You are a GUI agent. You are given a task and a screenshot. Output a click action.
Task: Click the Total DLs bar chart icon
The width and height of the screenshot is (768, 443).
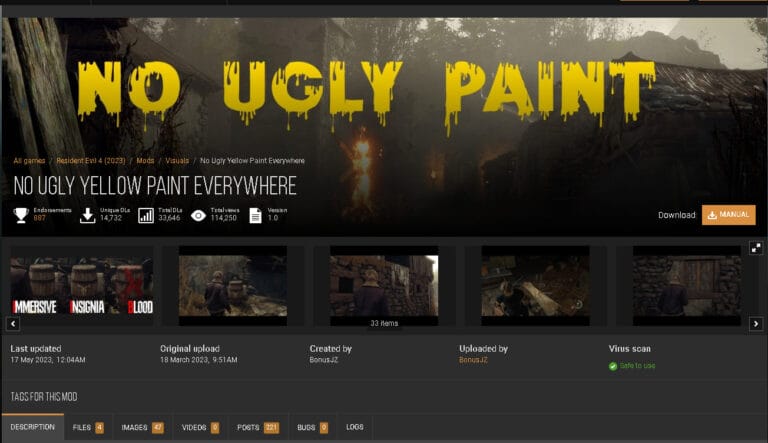pos(146,215)
